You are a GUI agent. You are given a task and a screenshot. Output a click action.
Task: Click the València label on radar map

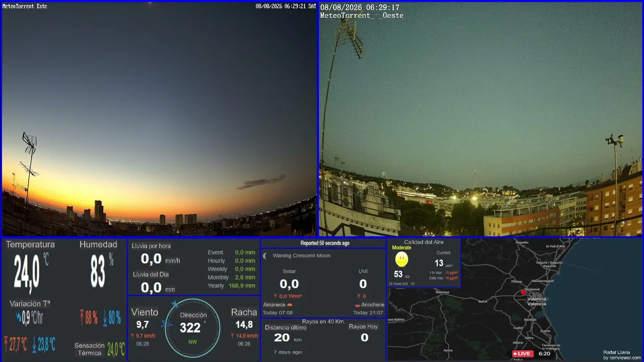[537, 299]
